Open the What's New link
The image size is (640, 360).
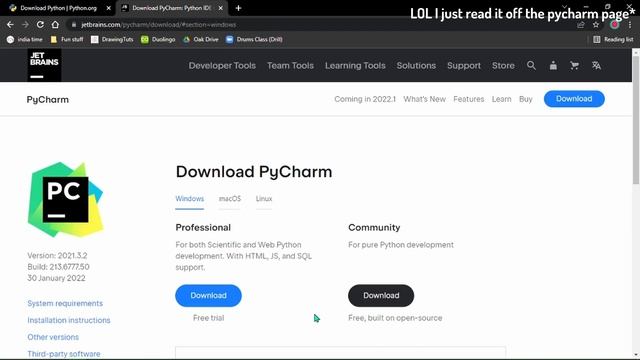pyautogui.click(x=424, y=99)
